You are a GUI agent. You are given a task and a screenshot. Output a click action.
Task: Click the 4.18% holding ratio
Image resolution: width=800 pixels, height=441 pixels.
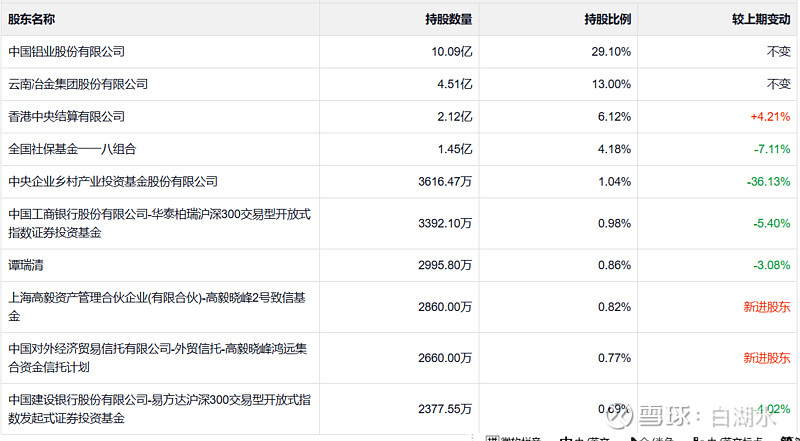[x=614, y=149]
